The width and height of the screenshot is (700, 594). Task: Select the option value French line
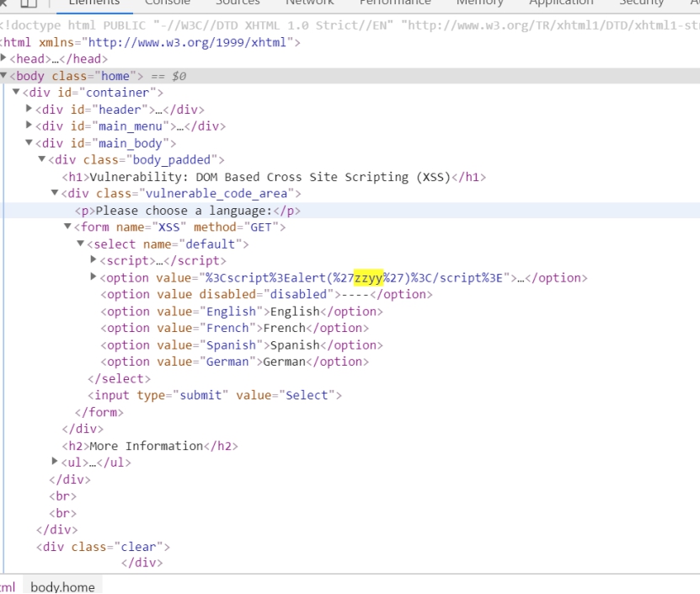235,328
